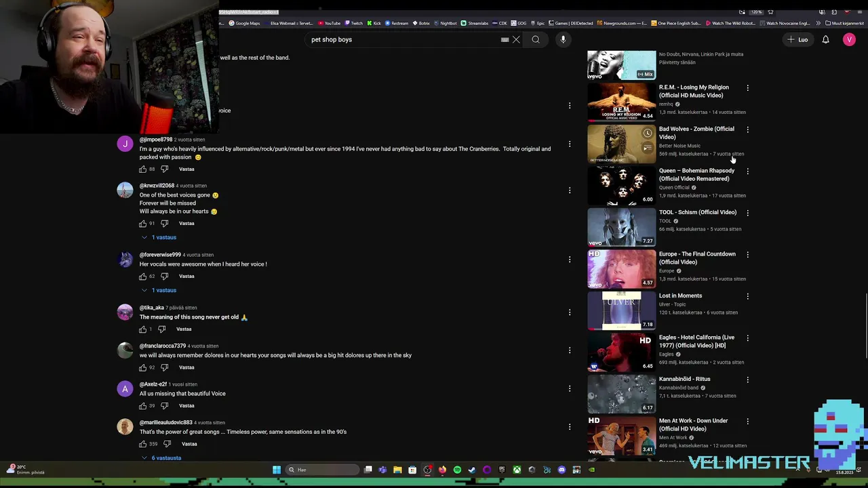Open options menu for @tika_aka comment
The width and height of the screenshot is (868, 488).
pos(570,312)
